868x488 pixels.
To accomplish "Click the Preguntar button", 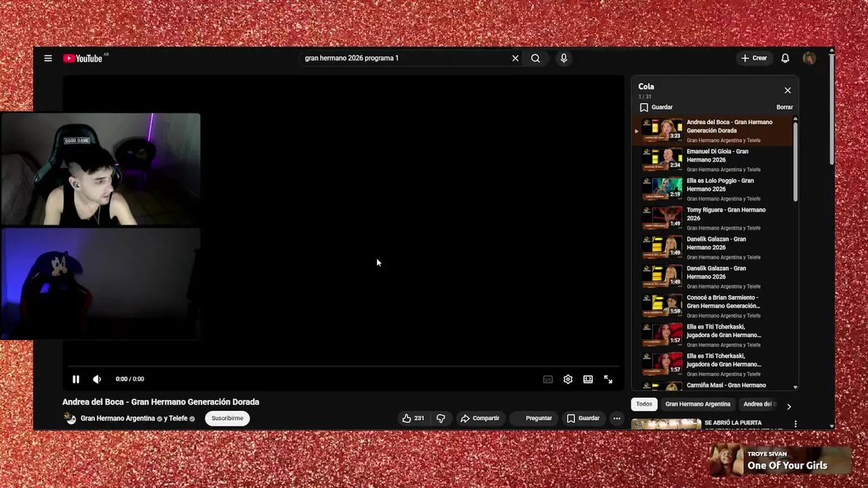I will coord(534,418).
